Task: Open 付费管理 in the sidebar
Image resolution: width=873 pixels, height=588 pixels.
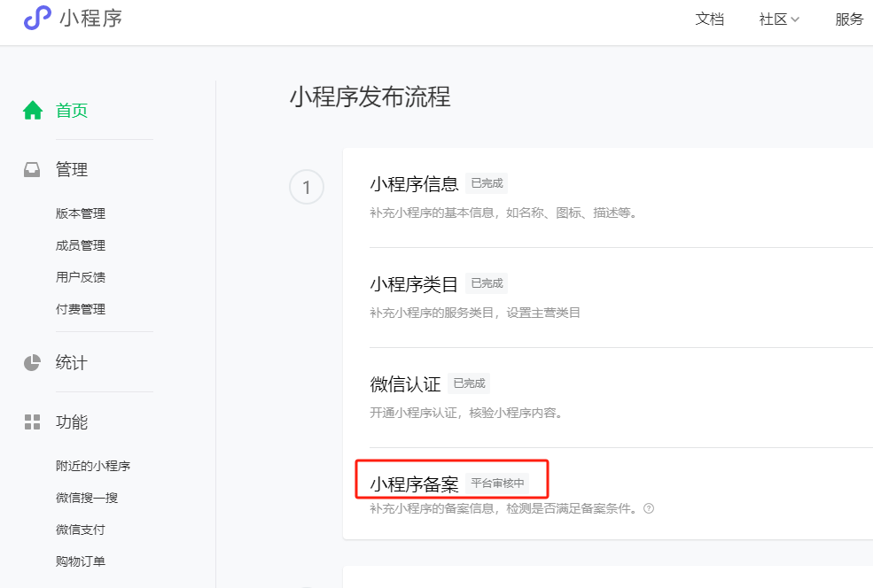Action: (81, 309)
